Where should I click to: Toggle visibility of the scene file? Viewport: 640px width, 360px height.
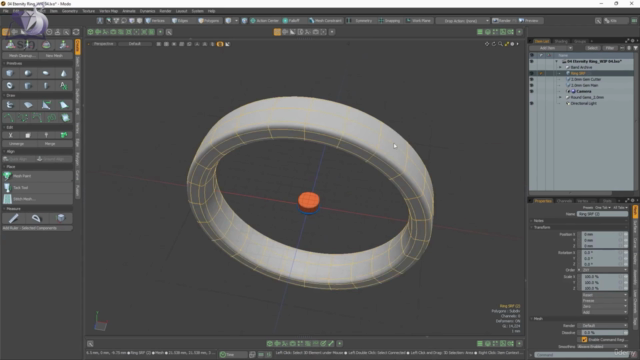pos(531,61)
